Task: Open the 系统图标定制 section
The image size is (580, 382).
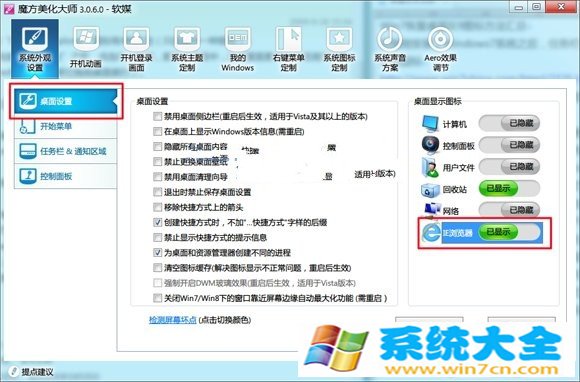Action: (x=339, y=48)
